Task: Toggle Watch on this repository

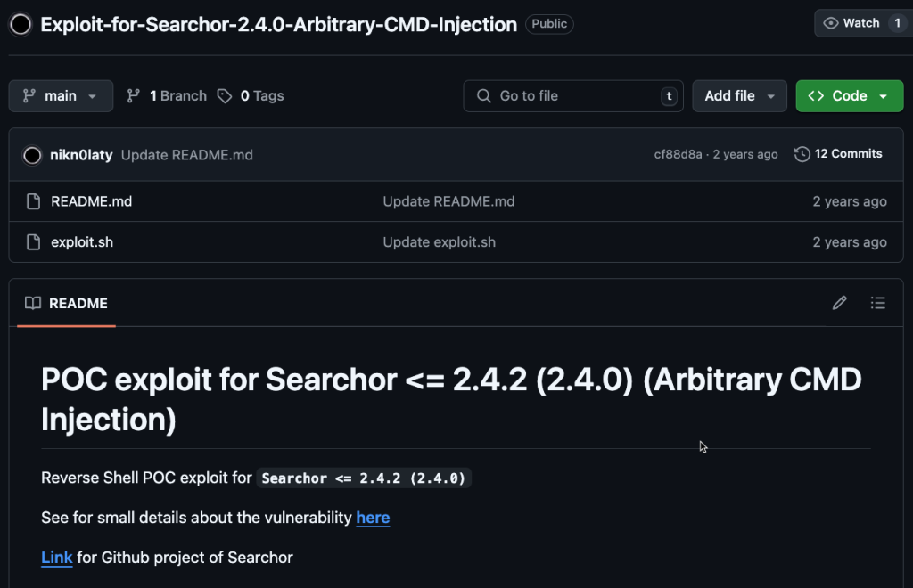Action: (x=851, y=23)
